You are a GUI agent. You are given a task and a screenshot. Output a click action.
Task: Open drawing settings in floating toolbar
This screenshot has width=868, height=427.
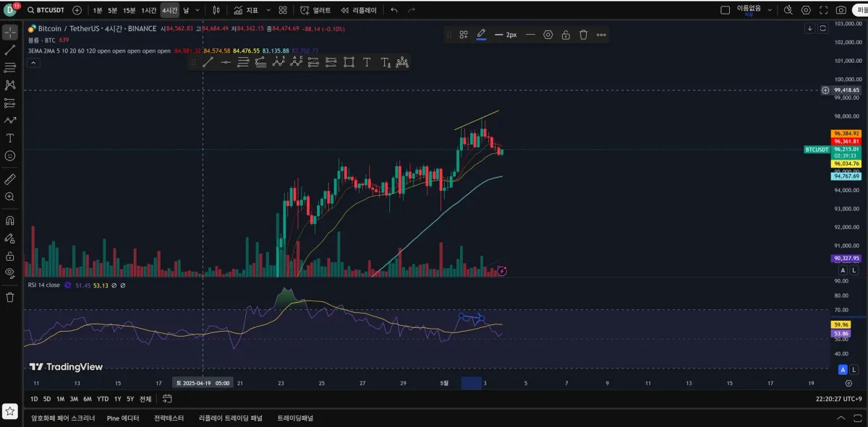point(548,35)
